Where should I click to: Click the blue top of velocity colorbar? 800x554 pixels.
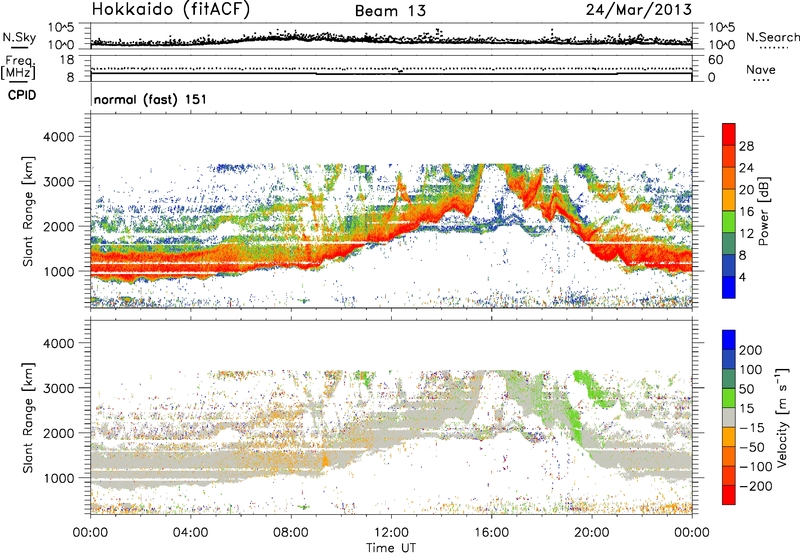click(x=729, y=340)
